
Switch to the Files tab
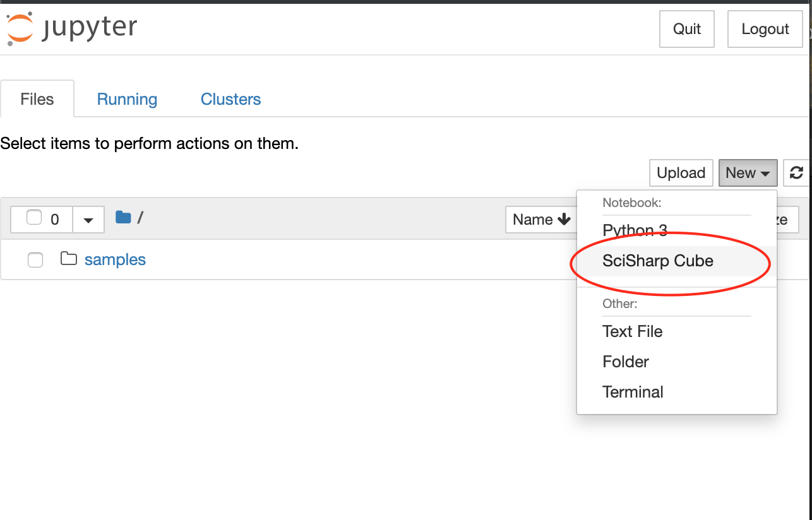coord(37,99)
